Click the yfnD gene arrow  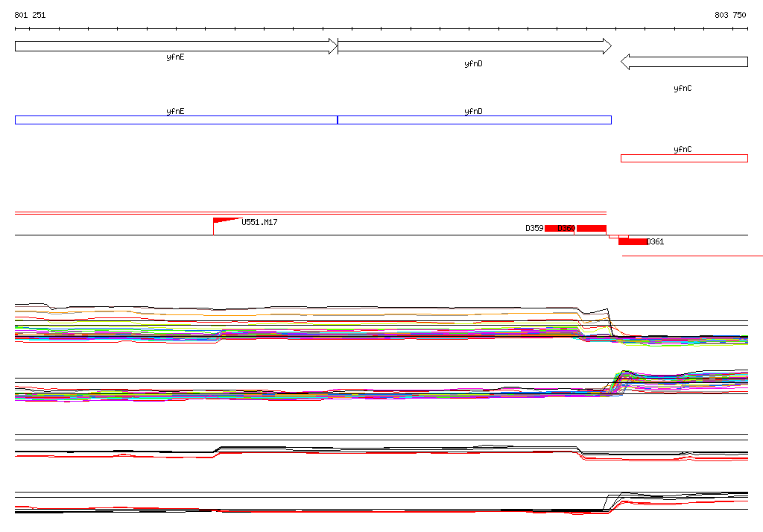click(475, 46)
